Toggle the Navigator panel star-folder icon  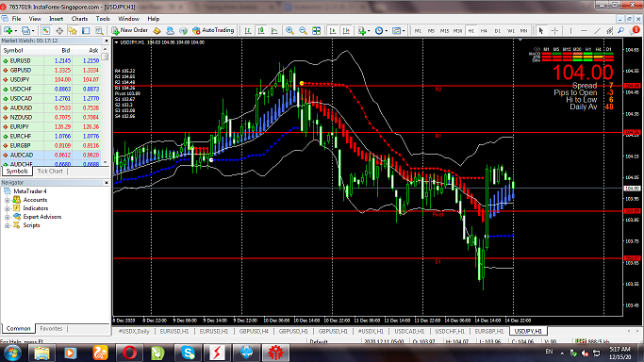[x=73, y=30]
